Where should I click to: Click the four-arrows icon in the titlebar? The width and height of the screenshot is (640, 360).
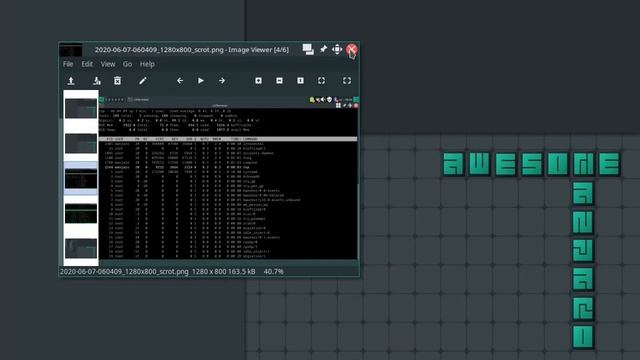tap(337, 49)
